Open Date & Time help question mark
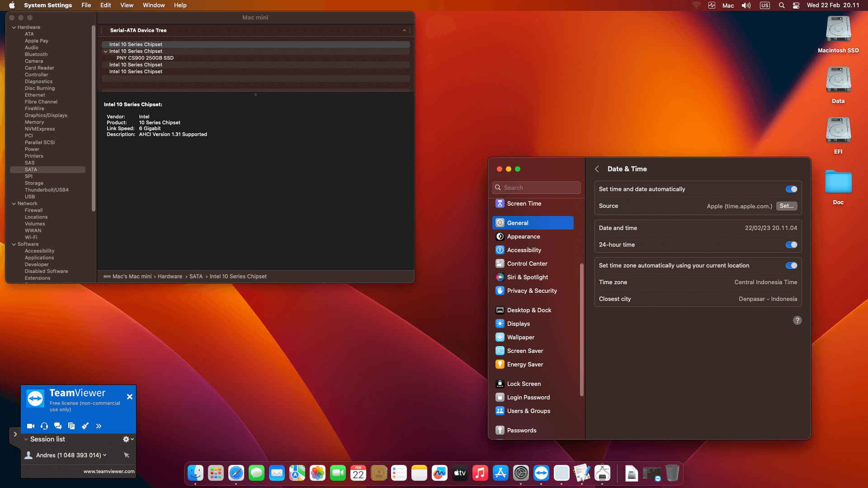This screenshot has width=868, height=488. click(x=797, y=320)
